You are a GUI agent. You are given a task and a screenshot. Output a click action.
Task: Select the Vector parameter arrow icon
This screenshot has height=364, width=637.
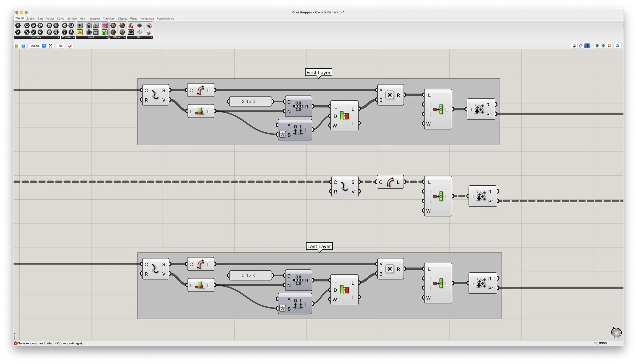[18, 32]
